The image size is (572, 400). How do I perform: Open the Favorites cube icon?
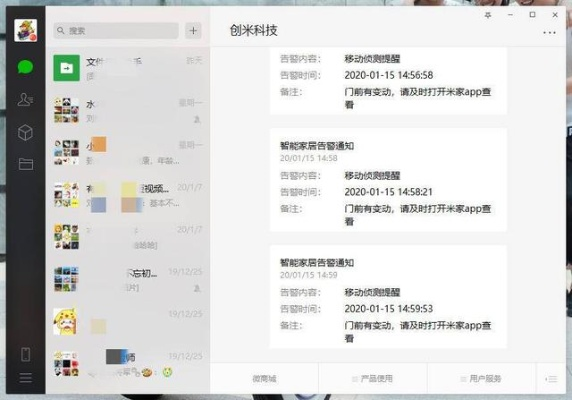(x=25, y=132)
